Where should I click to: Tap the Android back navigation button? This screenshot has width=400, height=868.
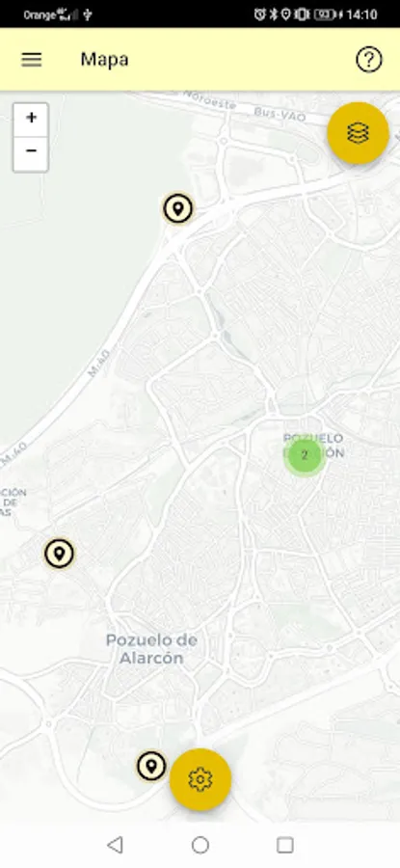115,845
